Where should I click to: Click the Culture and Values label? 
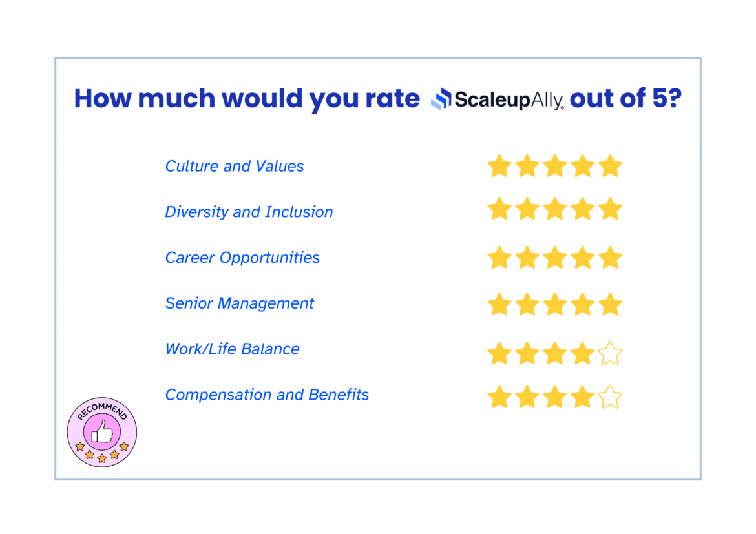tap(235, 167)
